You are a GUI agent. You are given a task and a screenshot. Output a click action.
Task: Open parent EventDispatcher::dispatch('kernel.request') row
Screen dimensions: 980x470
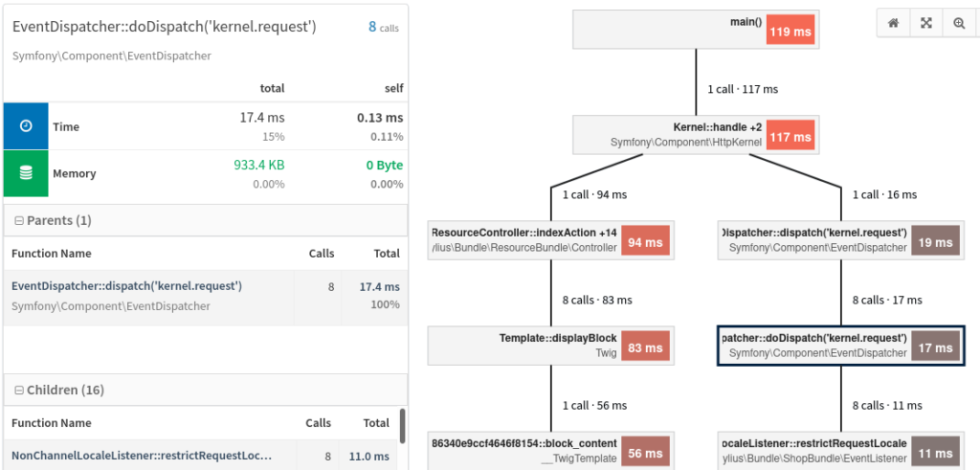(x=206, y=298)
